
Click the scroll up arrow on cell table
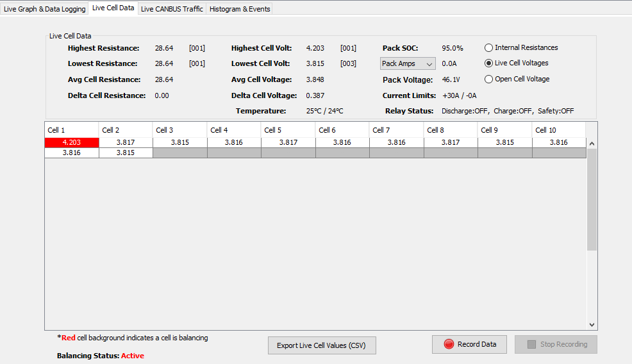point(592,144)
